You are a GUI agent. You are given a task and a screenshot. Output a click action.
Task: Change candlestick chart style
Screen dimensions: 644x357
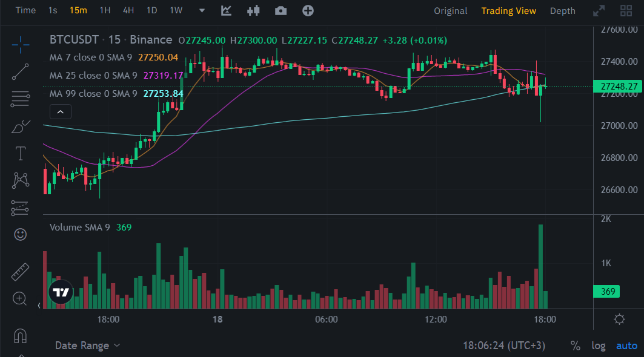pos(253,11)
